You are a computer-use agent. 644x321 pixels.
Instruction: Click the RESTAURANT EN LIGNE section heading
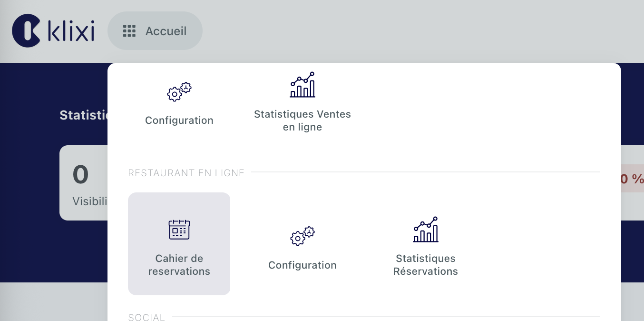click(x=186, y=173)
